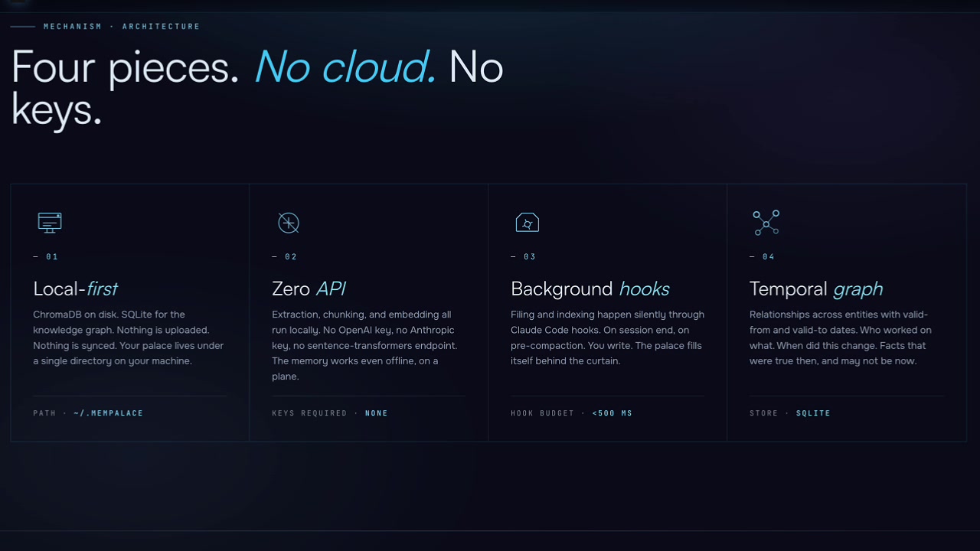Click the "HOOK BUDGET" footer label
Screen dimensions: 980x551
(x=542, y=413)
